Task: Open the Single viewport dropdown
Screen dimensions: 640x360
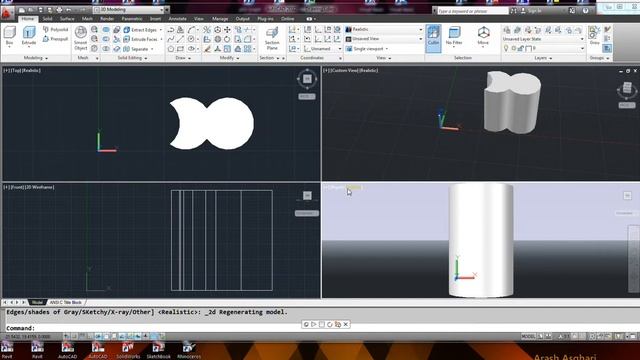Action: click(x=367, y=49)
